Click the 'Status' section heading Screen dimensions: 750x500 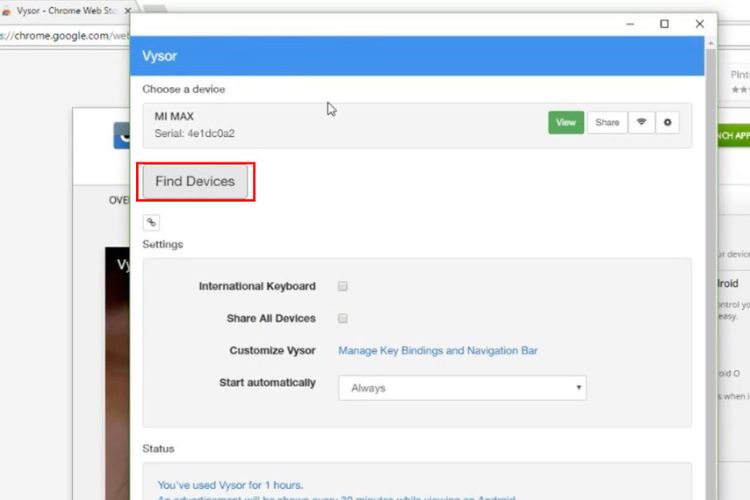coord(158,449)
